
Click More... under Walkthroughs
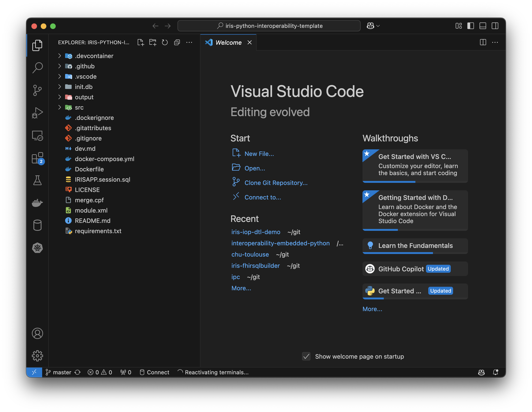click(x=372, y=309)
